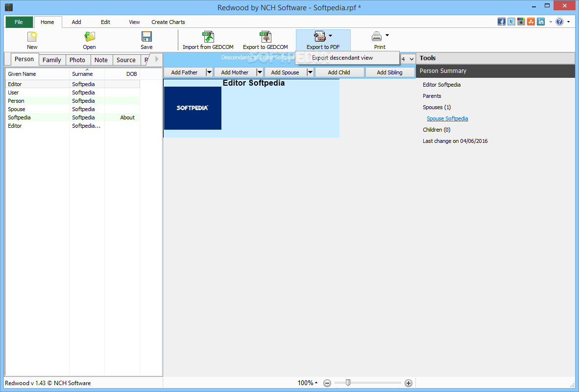Screen dimensions: 579x392
Task: Save the project with the floppy disk icon
Action: pos(146,37)
